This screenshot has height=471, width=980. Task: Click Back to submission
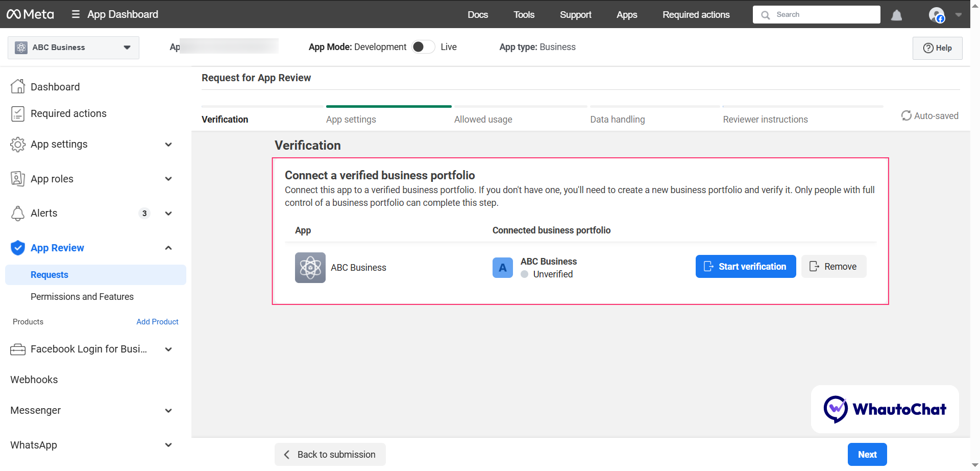[x=330, y=454]
